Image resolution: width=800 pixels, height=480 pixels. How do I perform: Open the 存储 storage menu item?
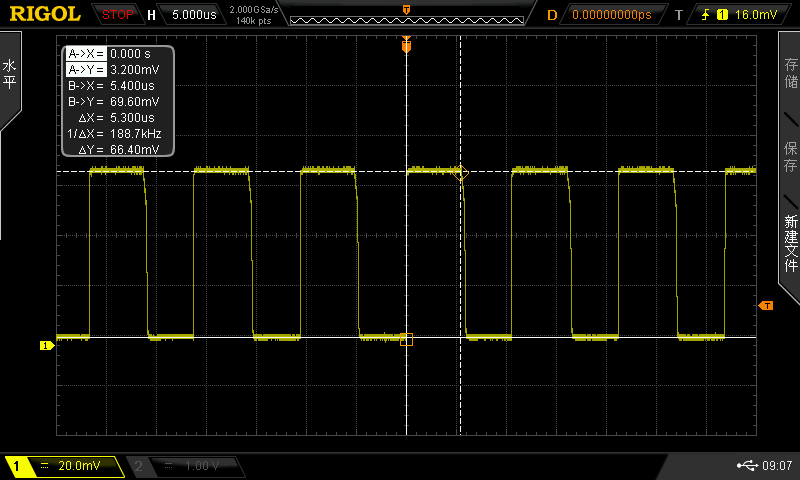pyautogui.click(x=790, y=73)
